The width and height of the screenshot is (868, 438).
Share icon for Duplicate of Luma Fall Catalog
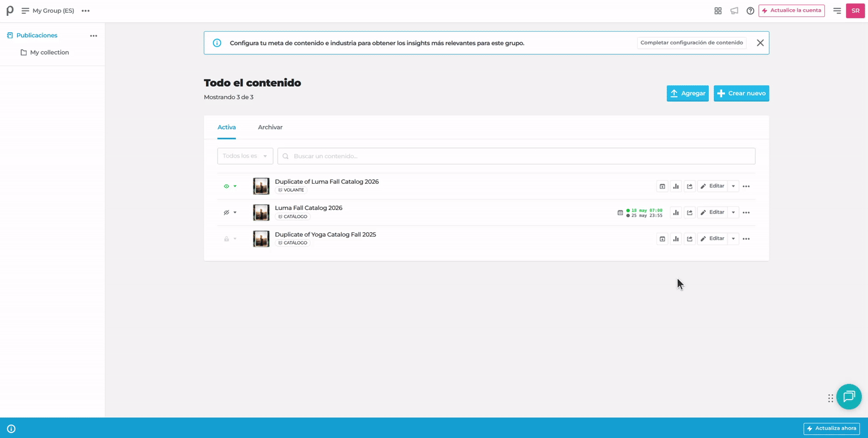pos(689,186)
